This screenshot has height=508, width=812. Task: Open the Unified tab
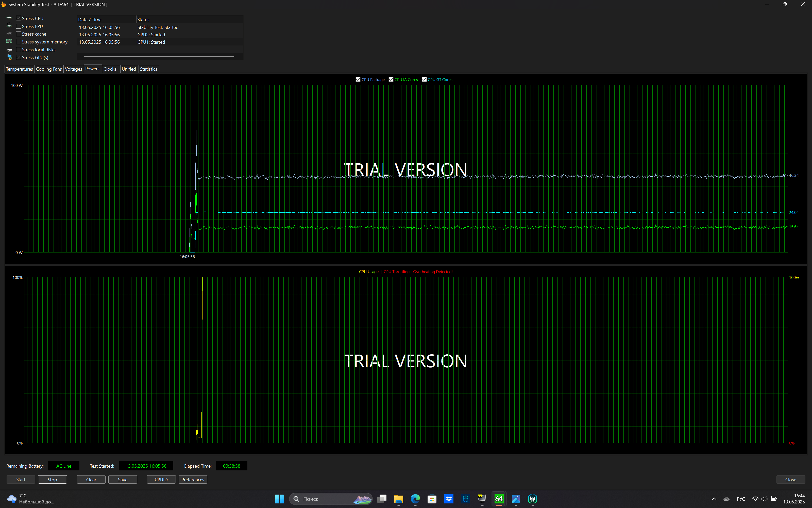tap(129, 69)
